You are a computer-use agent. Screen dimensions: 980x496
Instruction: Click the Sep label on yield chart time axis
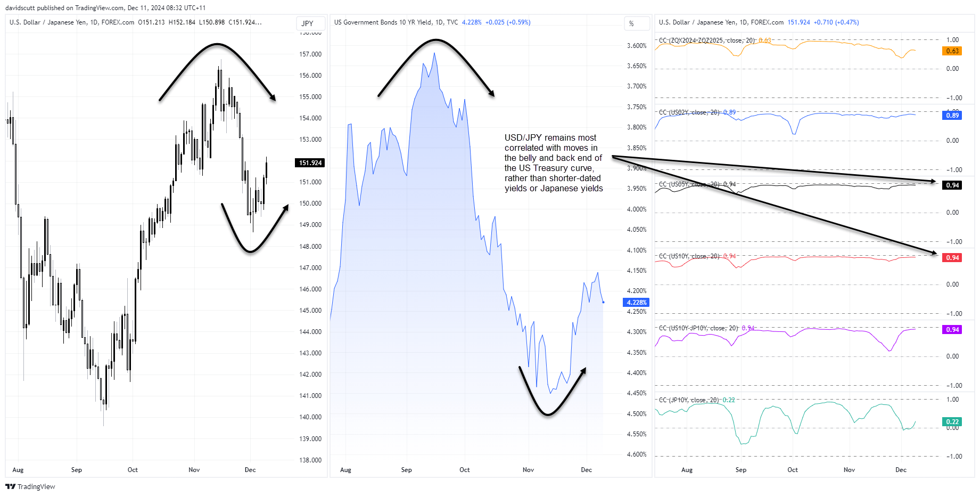coord(407,470)
